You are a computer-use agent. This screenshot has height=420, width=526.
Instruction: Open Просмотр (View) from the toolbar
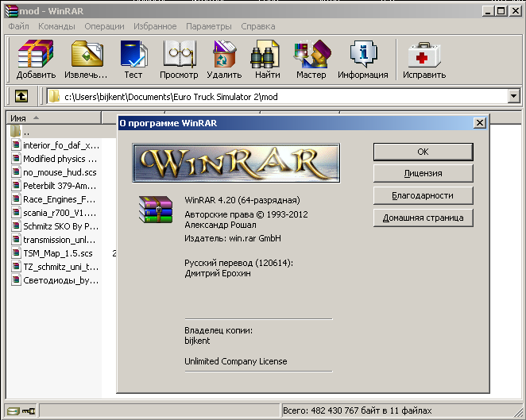pyautogui.click(x=179, y=59)
